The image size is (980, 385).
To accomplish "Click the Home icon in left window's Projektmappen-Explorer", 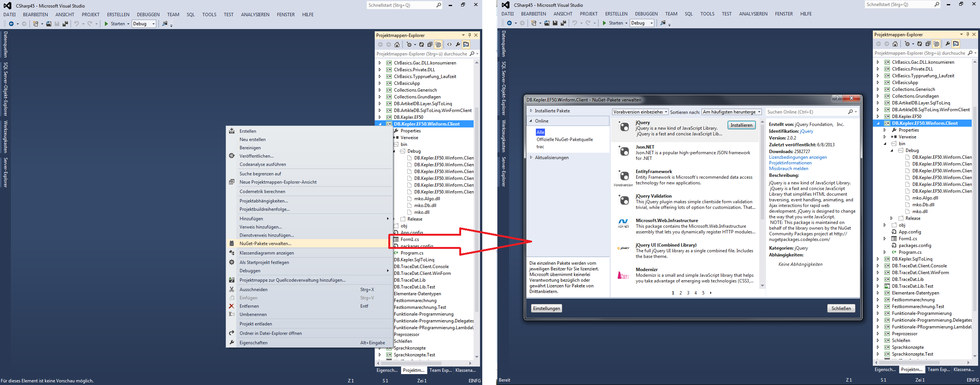I will 397,44.
